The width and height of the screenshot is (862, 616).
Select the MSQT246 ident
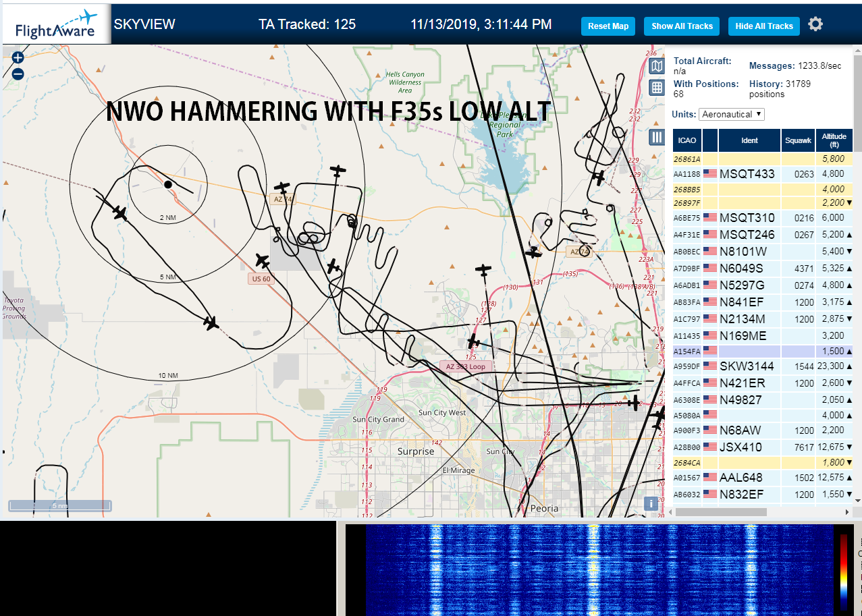(x=747, y=235)
